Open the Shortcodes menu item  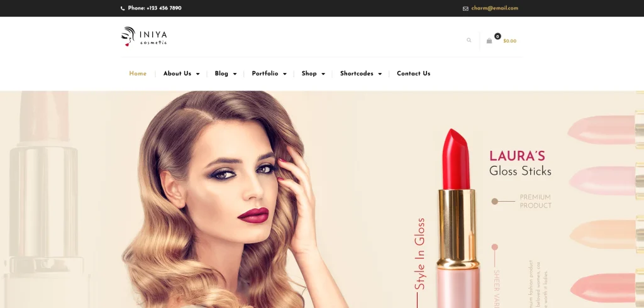[x=357, y=74]
